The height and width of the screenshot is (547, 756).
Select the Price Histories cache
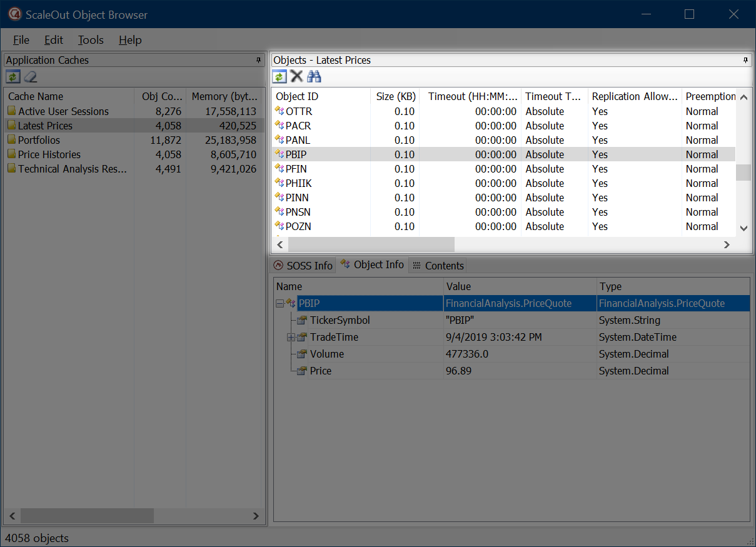[x=49, y=154]
